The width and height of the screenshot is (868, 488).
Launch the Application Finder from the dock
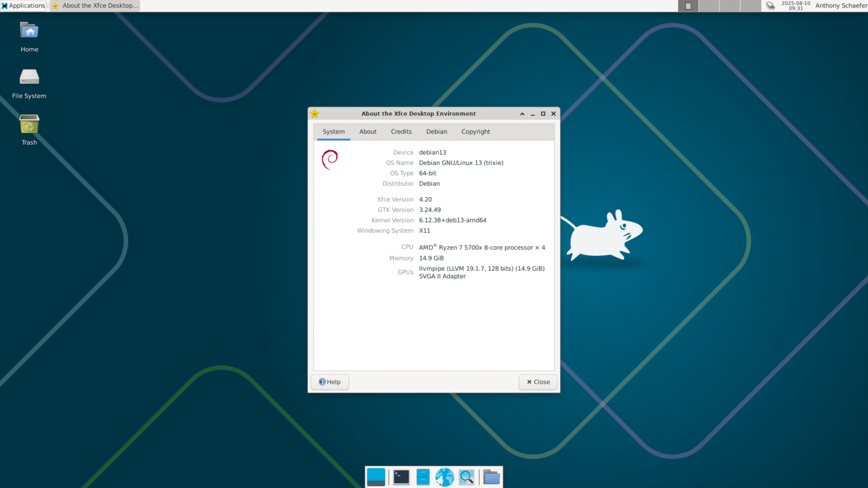click(467, 477)
